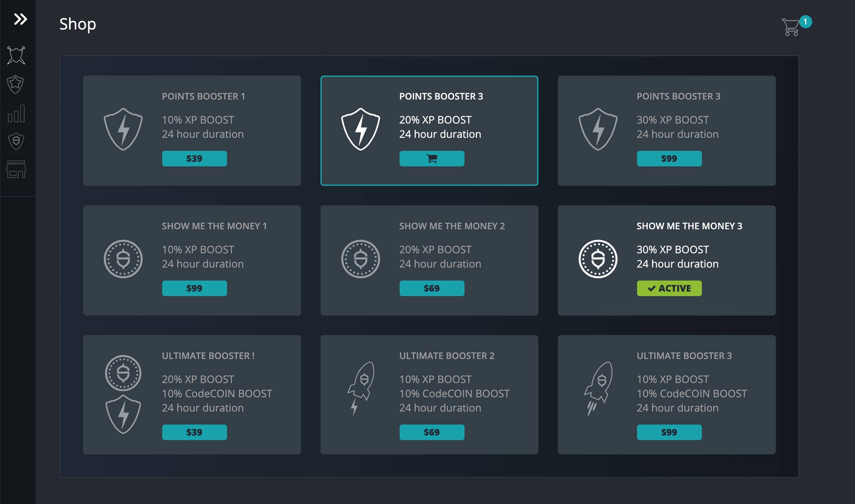The image size is (855, 504).
Task: Open the shopping cart in header
Action: point(790,27)
